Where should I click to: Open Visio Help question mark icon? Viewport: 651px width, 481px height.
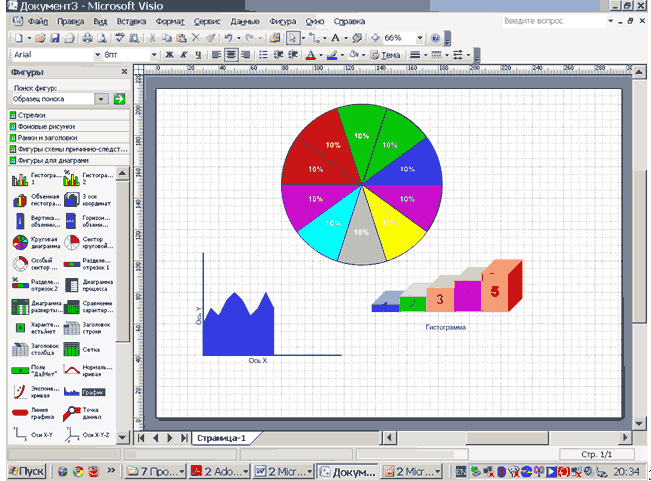[x=435, y=38]
